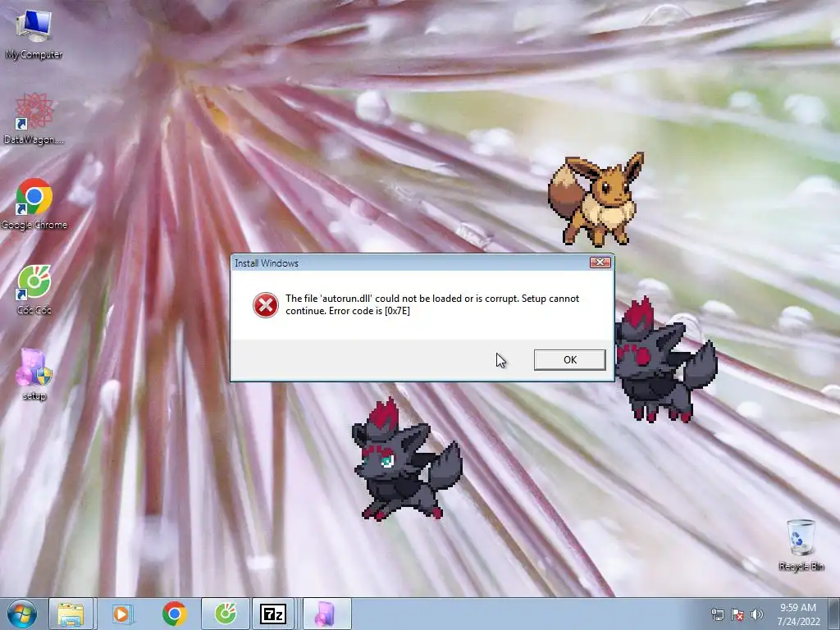The image size is (840, 630).
Task: Close the Install Windows error dialog
Action: (x=600, y=262)
